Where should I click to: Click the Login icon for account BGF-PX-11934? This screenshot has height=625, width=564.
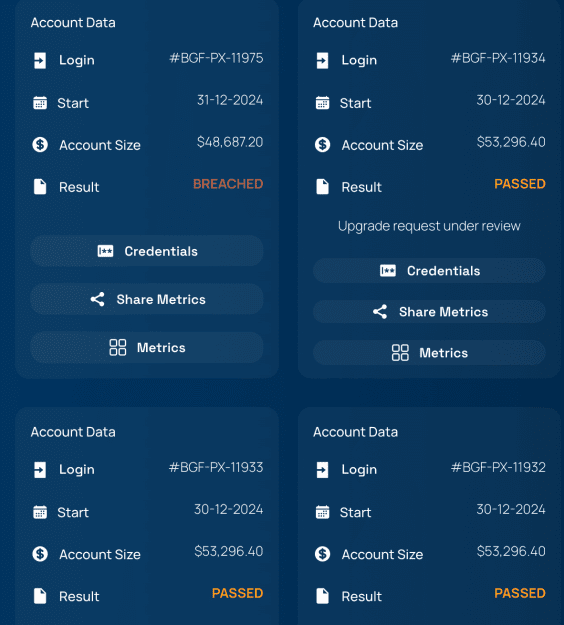coord(322,61)
